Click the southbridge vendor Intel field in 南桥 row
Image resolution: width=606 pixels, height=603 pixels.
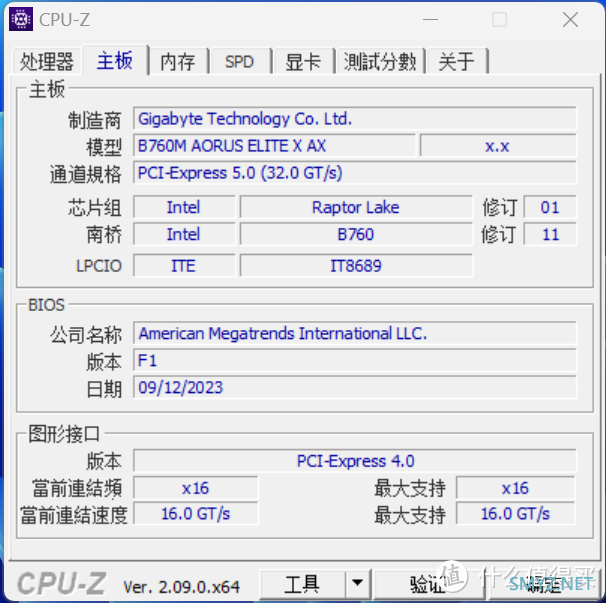point(184,234)
